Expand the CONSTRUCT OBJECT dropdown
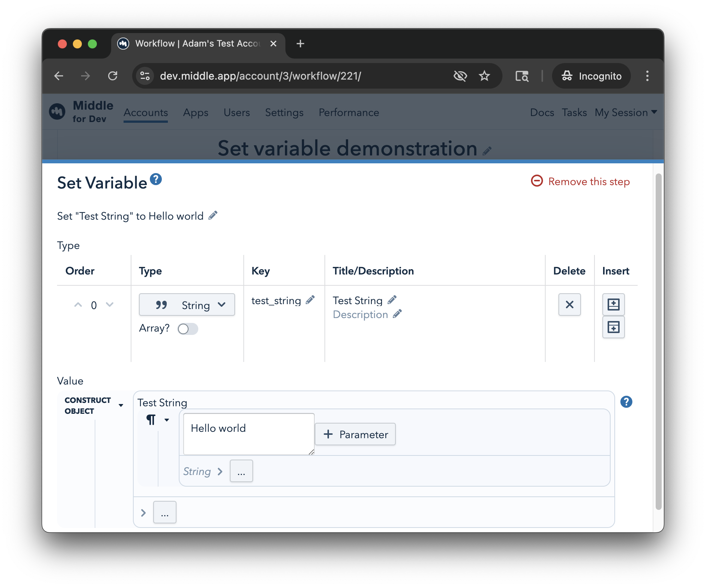Image resolution: width=706 pixels, height=588 pixels. coord(121,405)
